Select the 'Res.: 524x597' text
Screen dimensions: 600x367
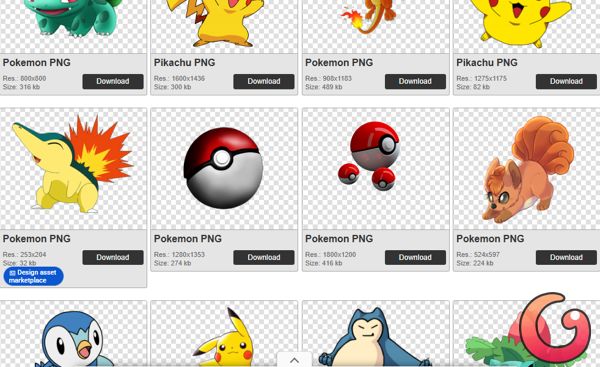tap(478, 254)
